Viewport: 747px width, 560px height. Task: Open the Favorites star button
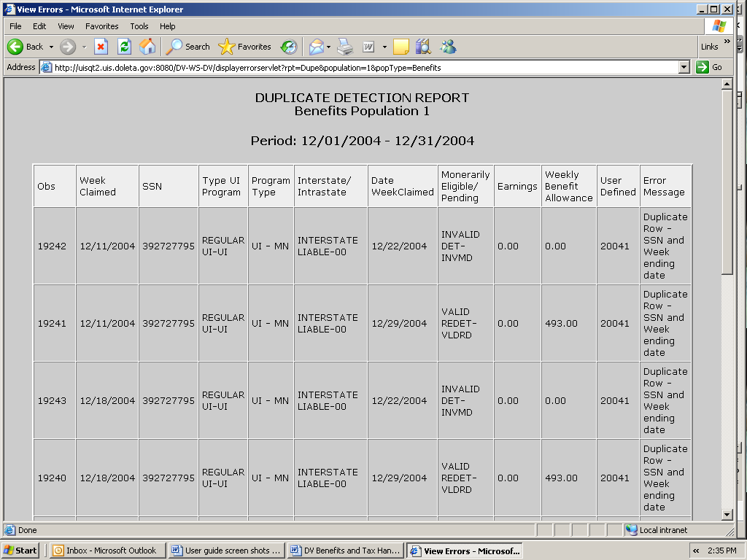click(x=245, y=47)
